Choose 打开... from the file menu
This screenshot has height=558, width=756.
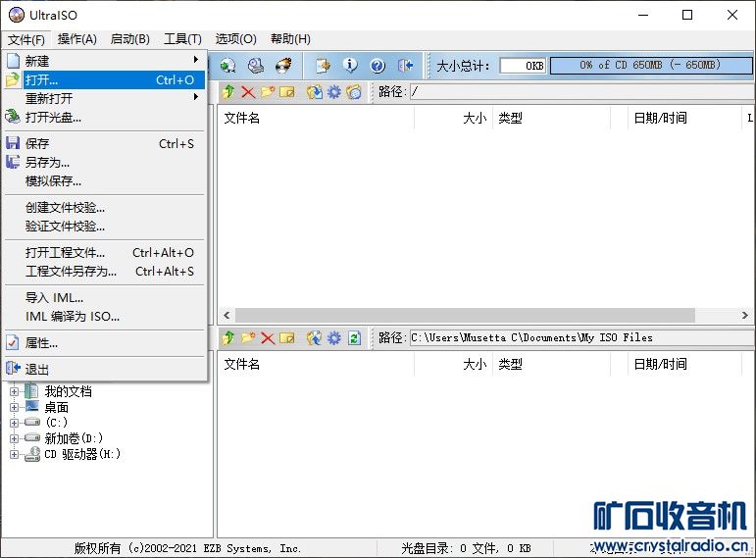(105, 79)
